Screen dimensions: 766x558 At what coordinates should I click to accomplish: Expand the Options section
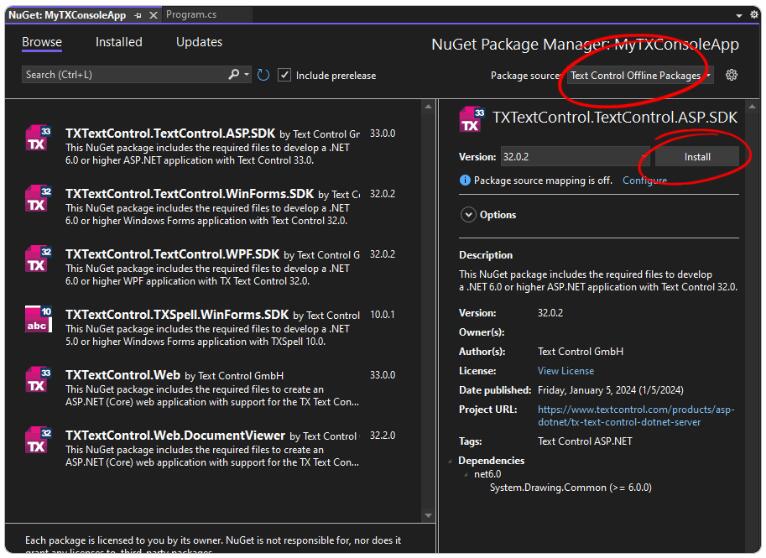click(x=468, y=215)
